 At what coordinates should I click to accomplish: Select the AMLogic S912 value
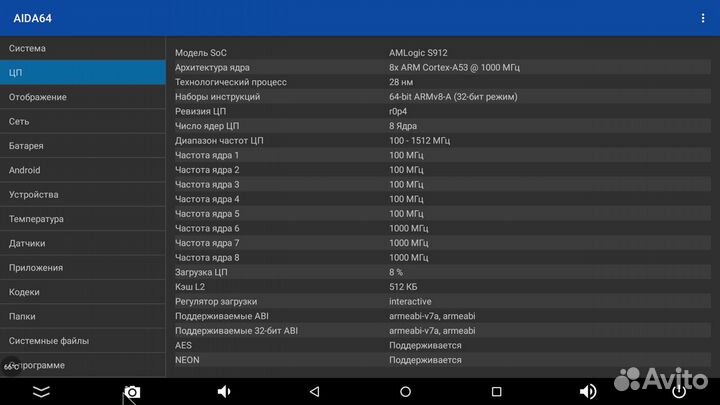[x=418, y=53]
